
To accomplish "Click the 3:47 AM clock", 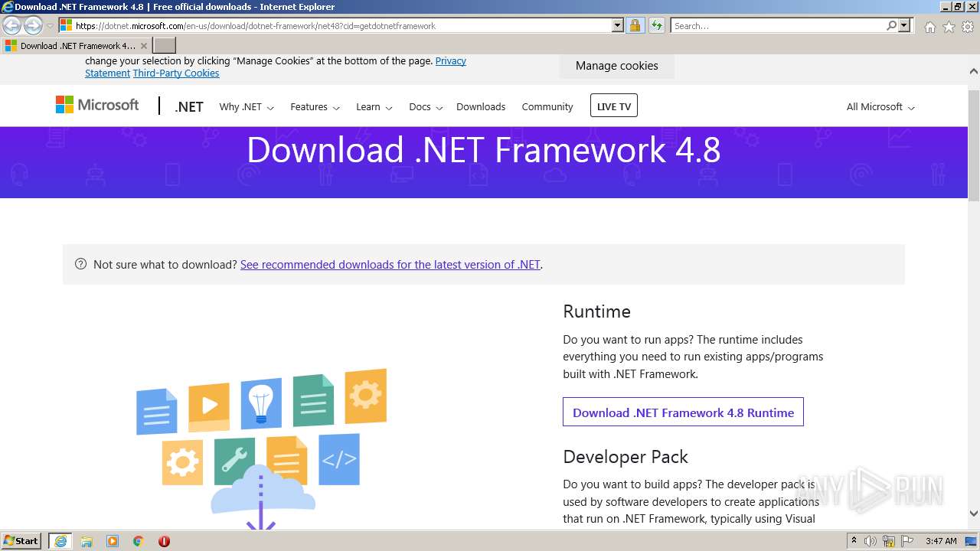I will click(941, 541).
